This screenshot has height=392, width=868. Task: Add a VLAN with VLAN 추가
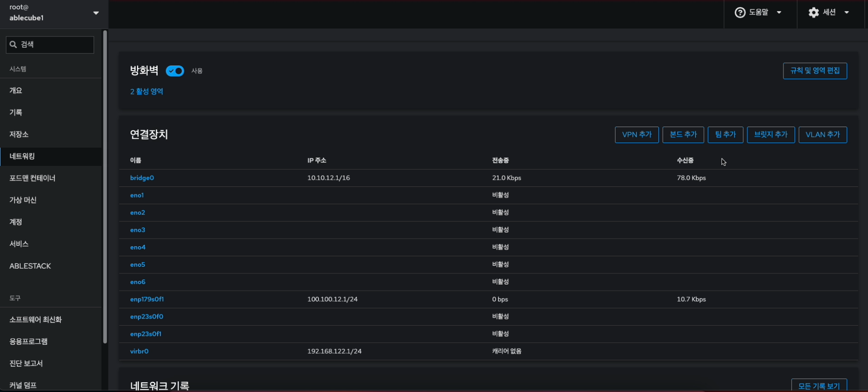point(823,135)
